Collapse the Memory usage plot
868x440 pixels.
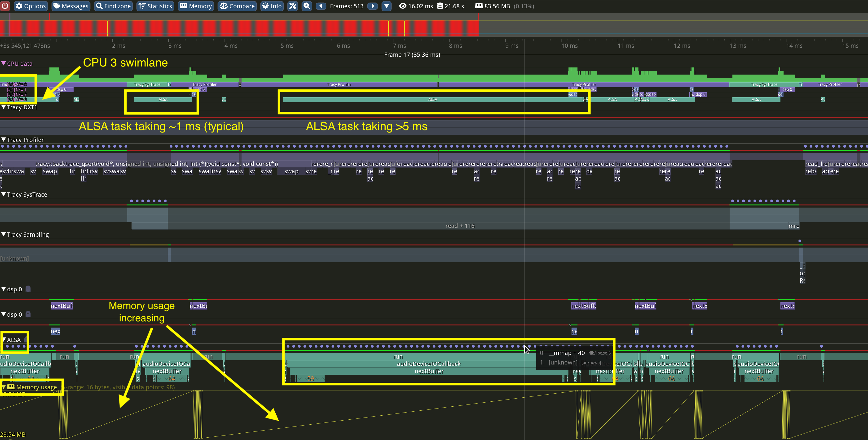tap(4, 387)
